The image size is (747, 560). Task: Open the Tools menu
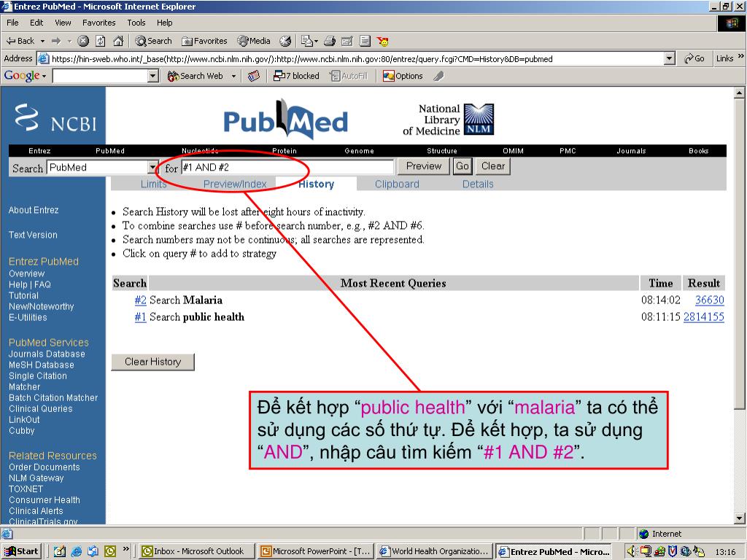point(136,23)
